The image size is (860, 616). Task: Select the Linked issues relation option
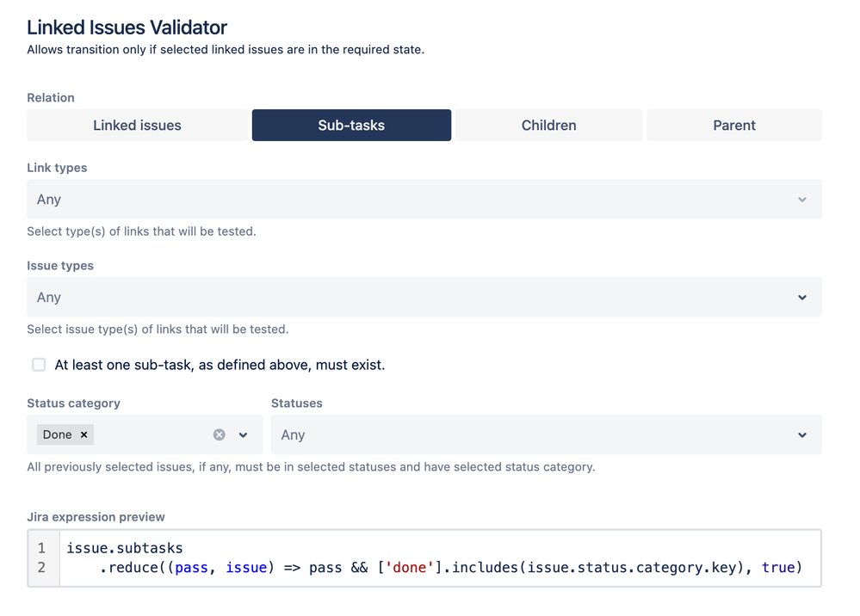[x=137, y=125]
